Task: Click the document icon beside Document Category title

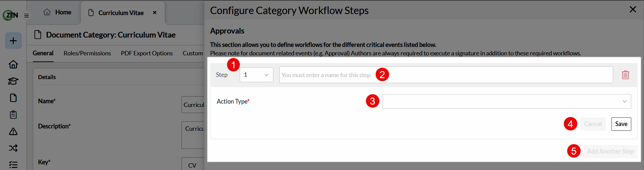Action: pos(38,35)
